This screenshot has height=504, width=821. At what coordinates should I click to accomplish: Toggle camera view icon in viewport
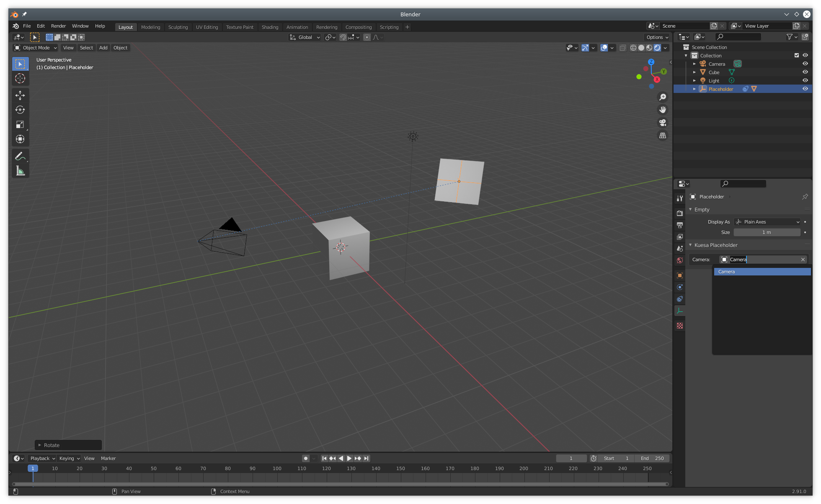tap(663, 123)
